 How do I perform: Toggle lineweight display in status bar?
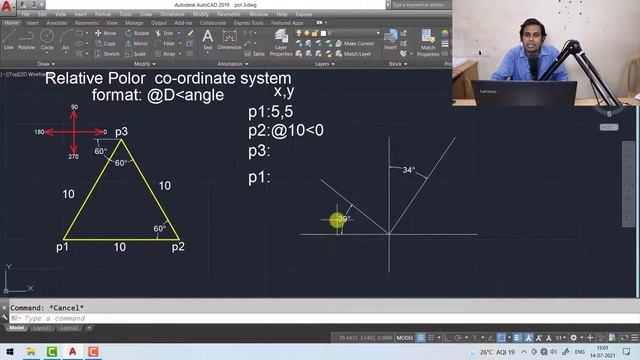pos(517,338)
